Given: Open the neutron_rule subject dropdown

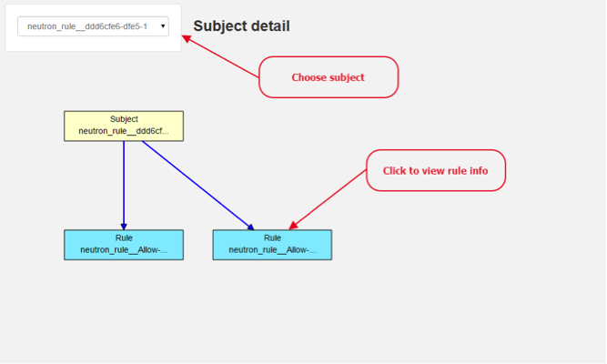Looking at the screenshot, I should pyautogui.click(x=93, y=26).
